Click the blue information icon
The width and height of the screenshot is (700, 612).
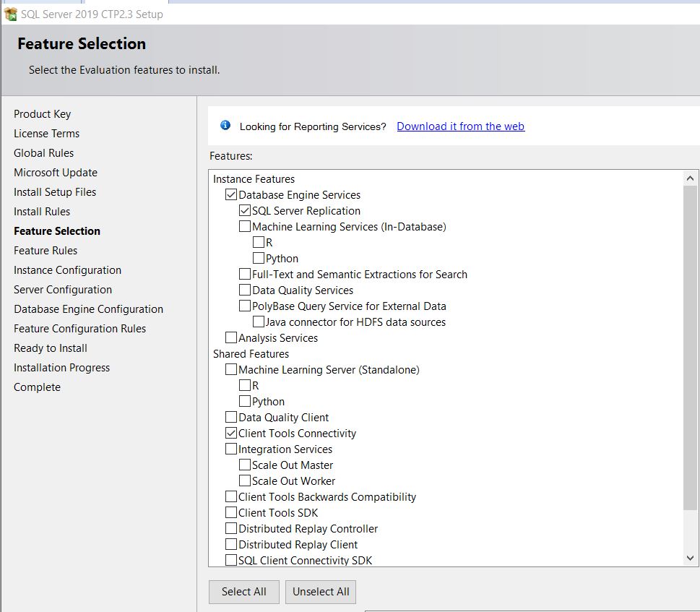[x=225, y=126]
